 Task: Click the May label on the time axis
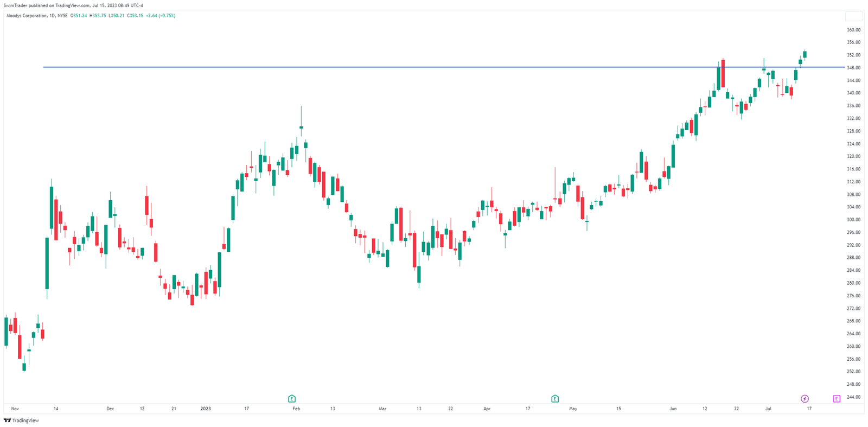573,409
